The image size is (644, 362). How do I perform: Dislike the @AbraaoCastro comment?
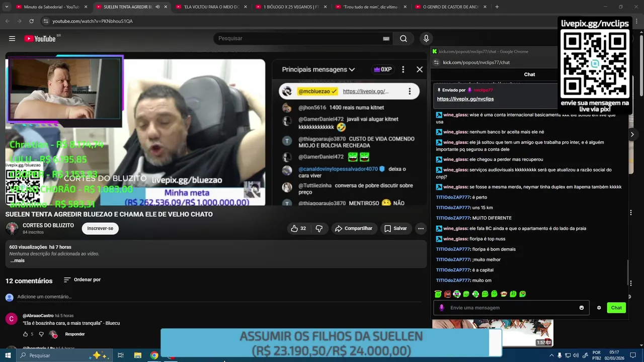[41, 334]
